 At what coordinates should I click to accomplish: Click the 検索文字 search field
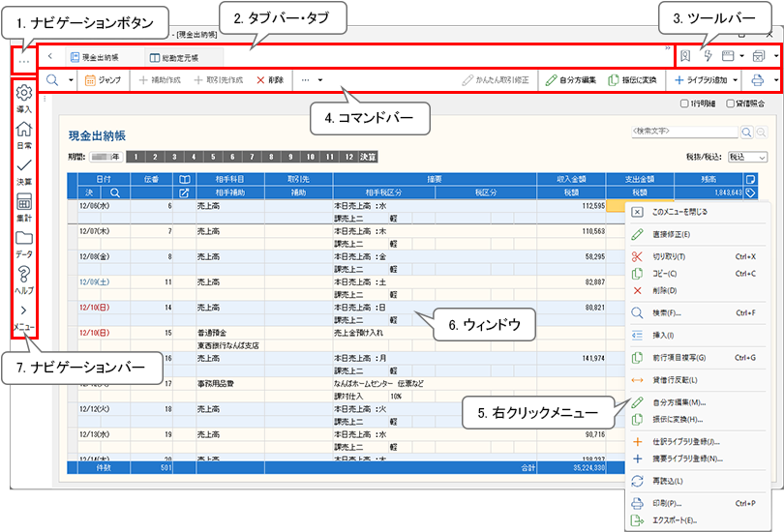click(684, 132)
